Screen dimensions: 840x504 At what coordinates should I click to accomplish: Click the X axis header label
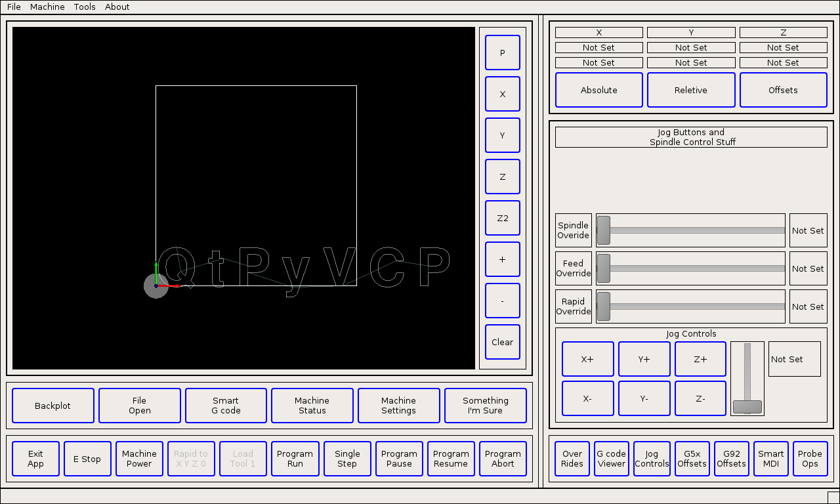(599, 32)
